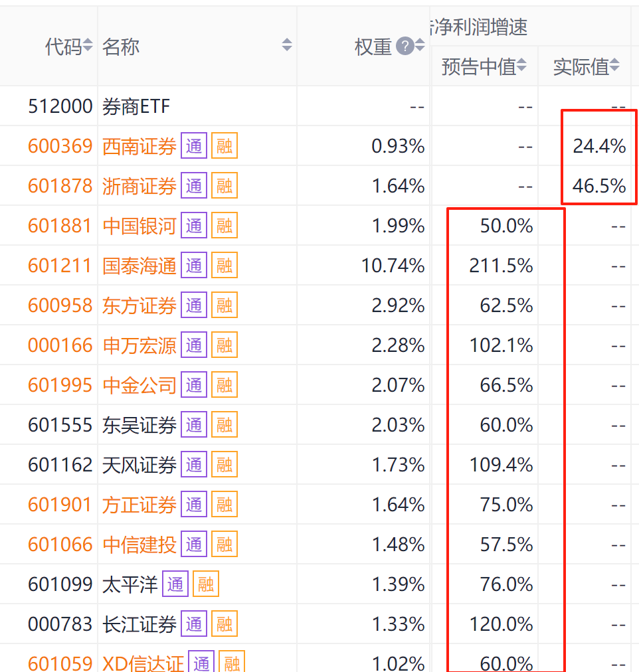Sort by 权重 column arrows
Viewport: 639px width, 672px height.
point(420,45)
